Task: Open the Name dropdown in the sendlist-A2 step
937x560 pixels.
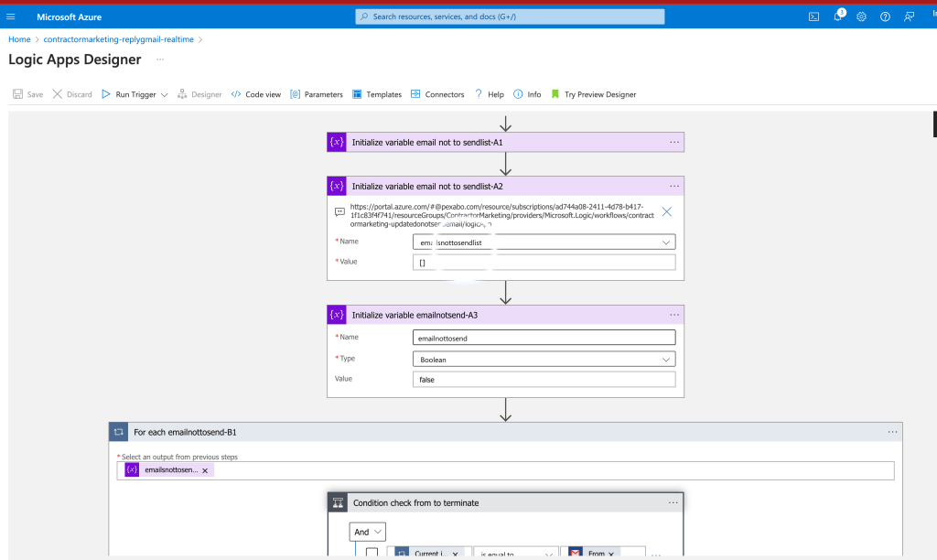Action: (x=544, y=242)
